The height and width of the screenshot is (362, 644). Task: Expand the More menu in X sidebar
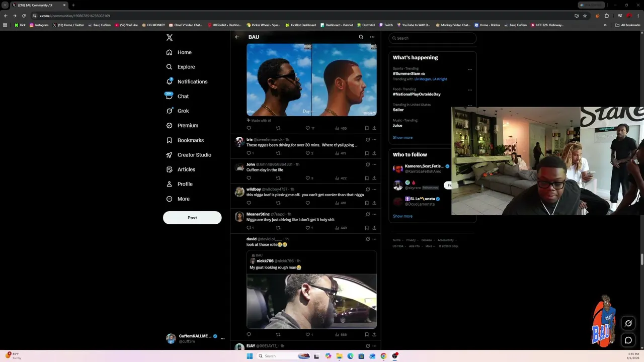pyautogui.click(x=178, y=199)
